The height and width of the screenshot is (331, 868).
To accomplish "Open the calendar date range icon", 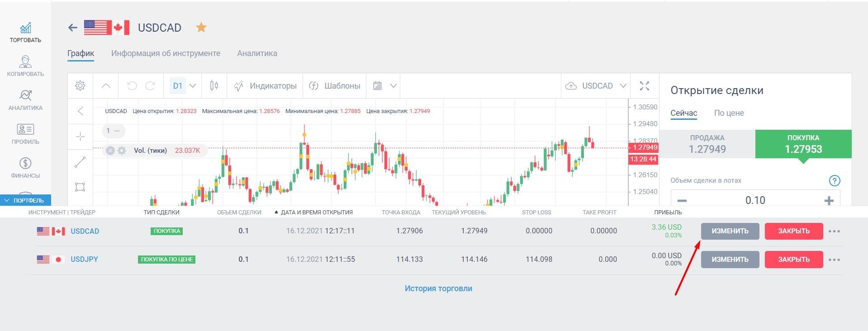I will 377,86.
